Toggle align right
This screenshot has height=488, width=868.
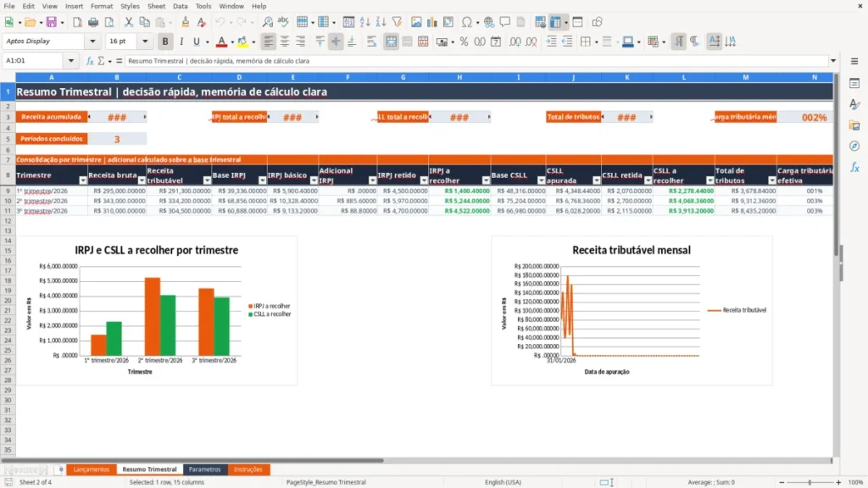(301, 42)
